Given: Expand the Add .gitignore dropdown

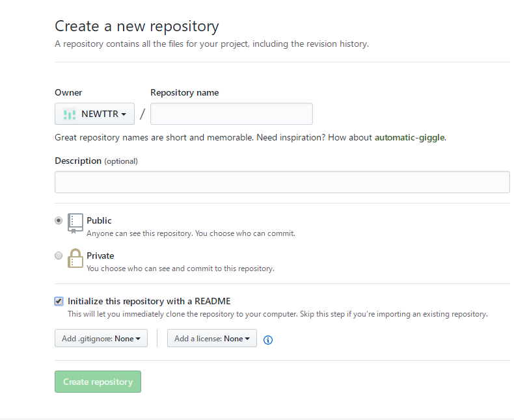Looking at the screenshot, I should click(x=101, y=339).
